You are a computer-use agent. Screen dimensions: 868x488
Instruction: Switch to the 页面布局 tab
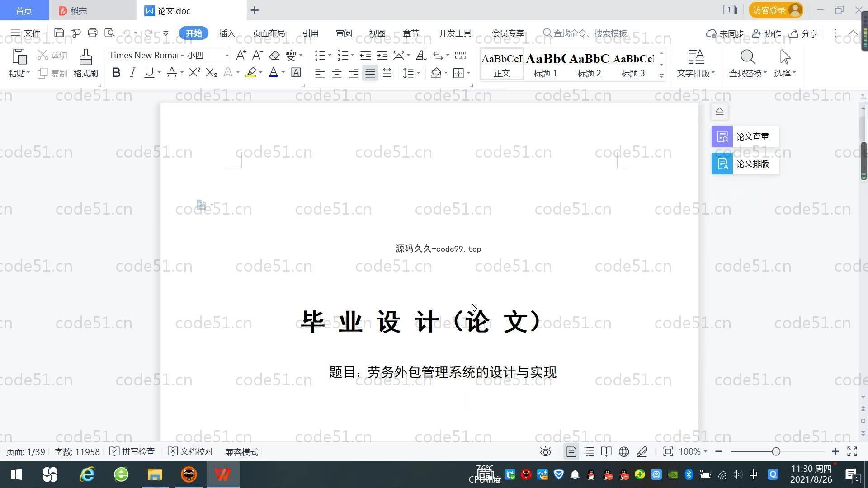269,33
